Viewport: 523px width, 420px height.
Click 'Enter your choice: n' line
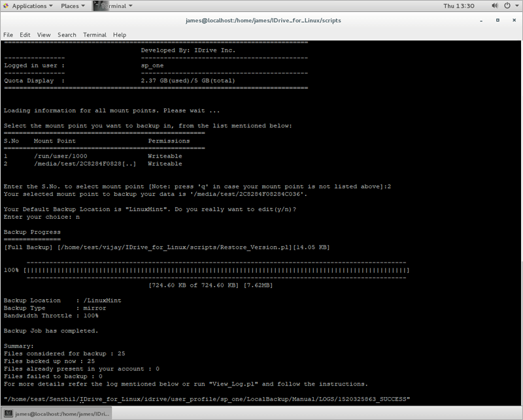[x=42, y=217]
